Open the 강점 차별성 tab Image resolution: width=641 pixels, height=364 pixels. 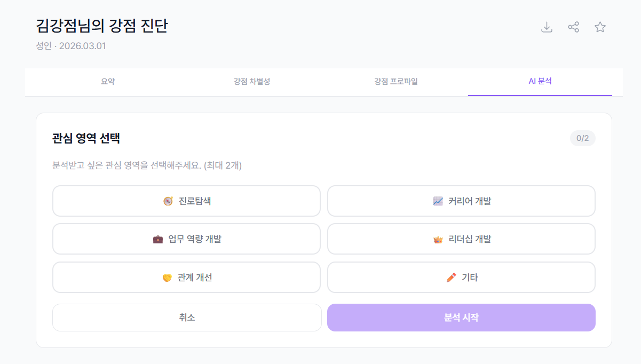pyautogui.click(x=251, y=82)
